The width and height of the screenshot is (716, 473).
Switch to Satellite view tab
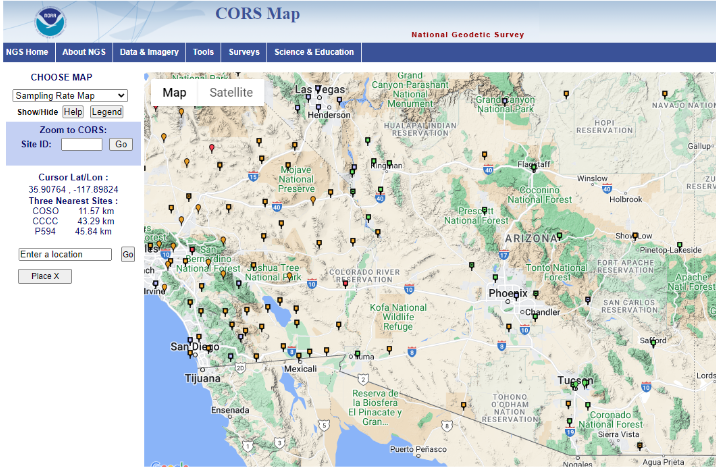click(231, 93)
